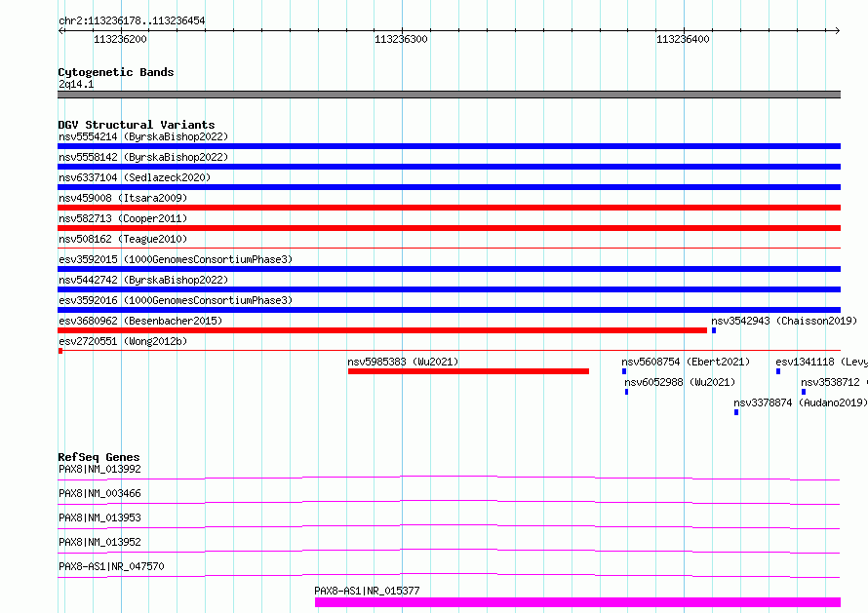Click the esv1341118 label
This screenshot has width=868, height=613.
click(x=821, y=362)
